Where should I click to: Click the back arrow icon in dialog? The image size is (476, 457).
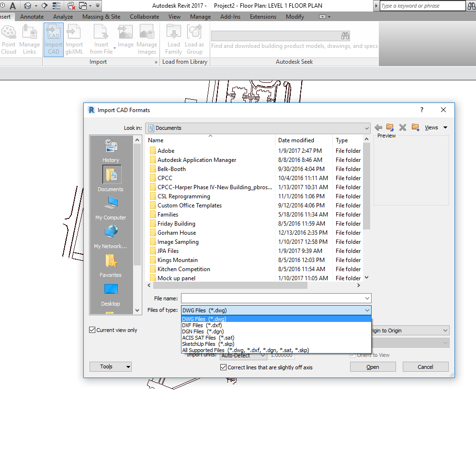point(378,127)
